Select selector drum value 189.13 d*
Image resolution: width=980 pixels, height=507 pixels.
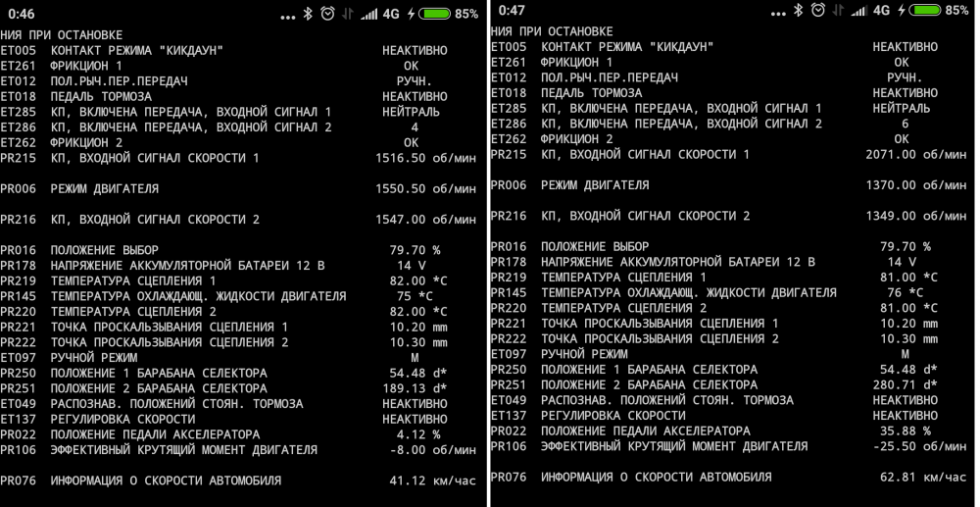415,388
